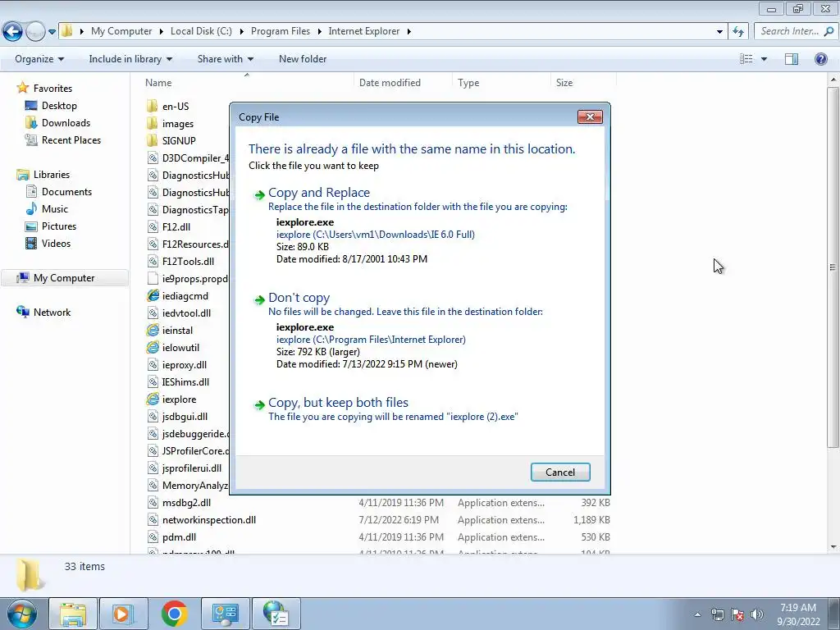Open Videos library in navigation pane
This screenshot has width=840, height=630.
(x=57, y=243)
